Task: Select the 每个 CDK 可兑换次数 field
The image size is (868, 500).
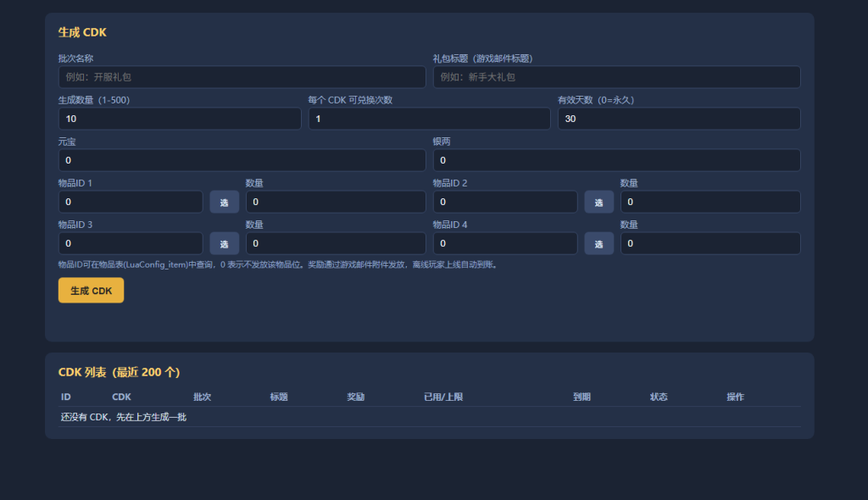Action: [x=430, y=119]
